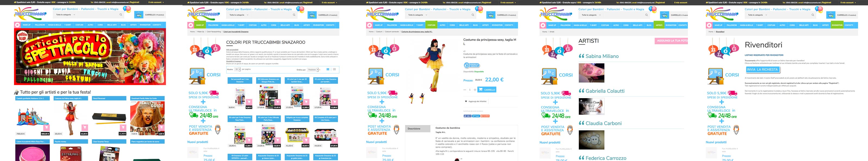Expand Tutte le categorie above the Spettacolo banner
Viewport: 868px width, 161px height.
[x=66, y=15]
